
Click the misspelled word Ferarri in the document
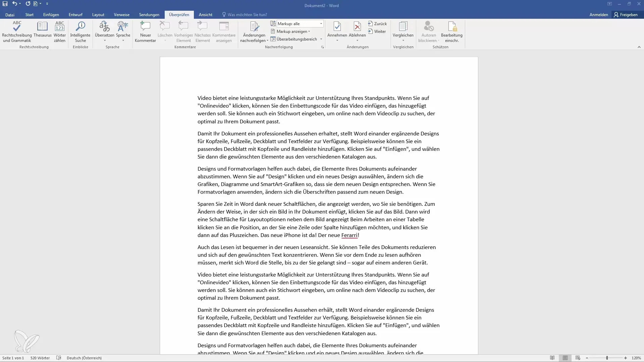[x=349, y=235]
